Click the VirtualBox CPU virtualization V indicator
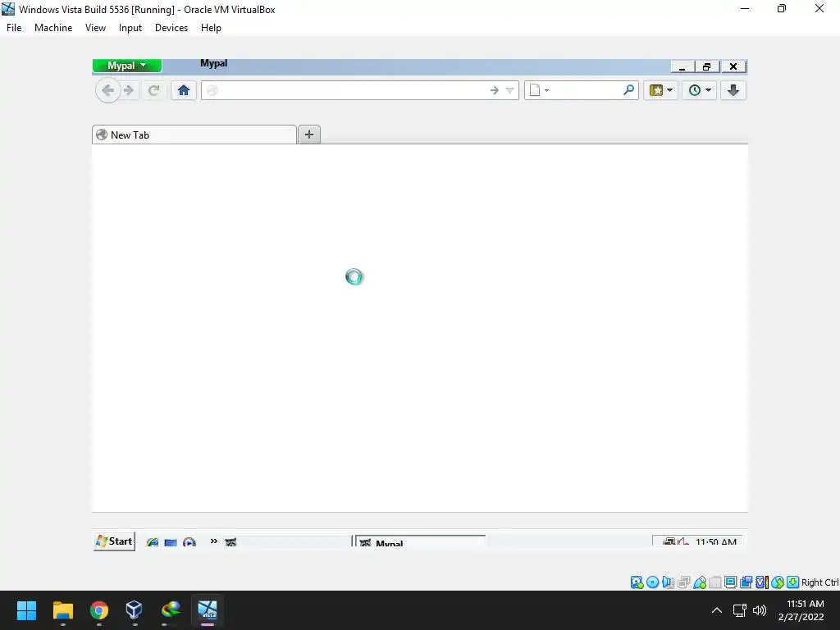Image resolution: width=840 pixels, height=630 pixels. pyautogui.click(x=762, y=582)
